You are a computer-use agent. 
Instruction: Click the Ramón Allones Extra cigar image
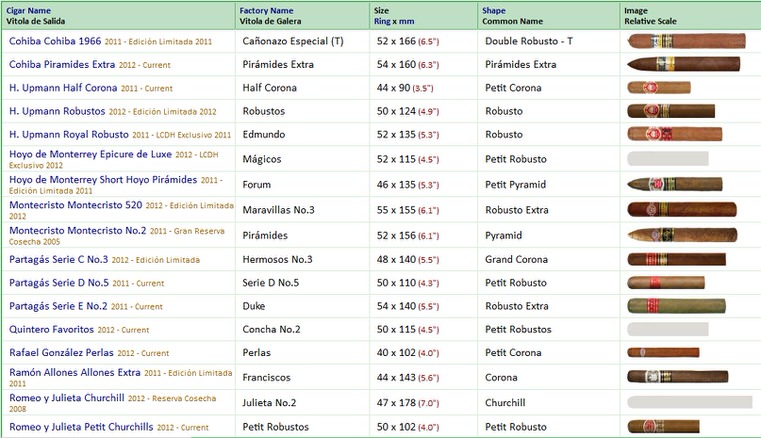point(678,377)
